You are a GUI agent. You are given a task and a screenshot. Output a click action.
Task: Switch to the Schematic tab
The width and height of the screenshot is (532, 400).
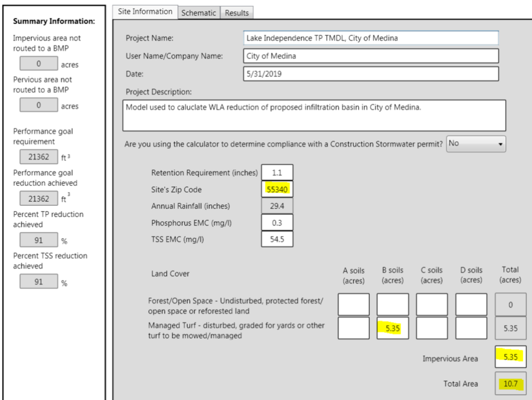(199, 13)
